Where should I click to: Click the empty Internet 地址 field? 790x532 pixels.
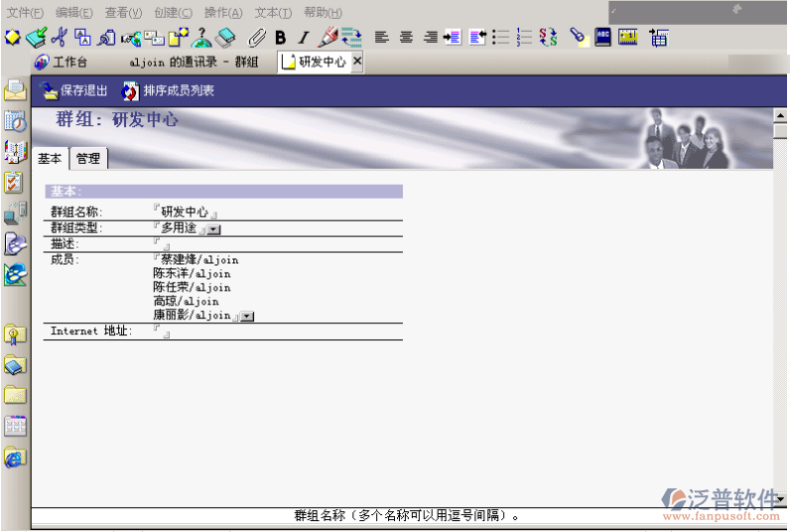(x=162, y=331)
